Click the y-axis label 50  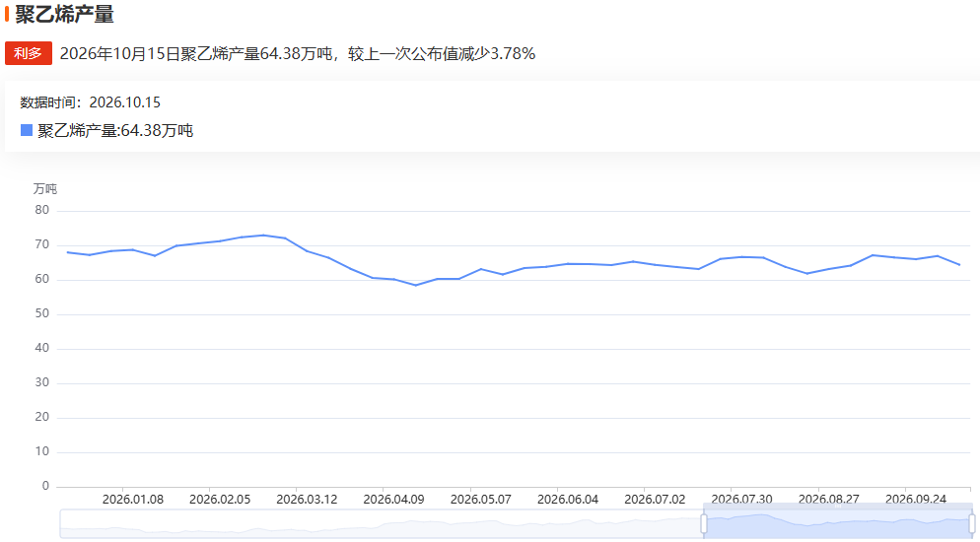[x=41, y=313]
